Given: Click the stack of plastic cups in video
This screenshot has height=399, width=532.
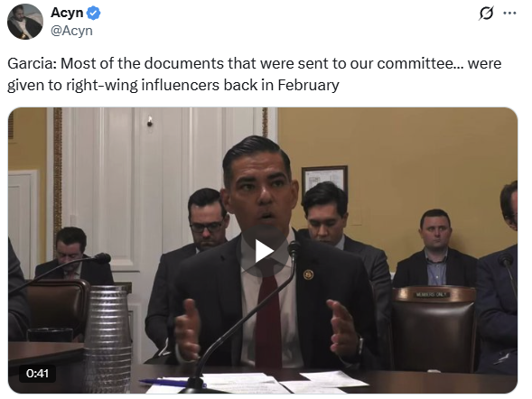Looking at the screenshot, I should (107, 339).
